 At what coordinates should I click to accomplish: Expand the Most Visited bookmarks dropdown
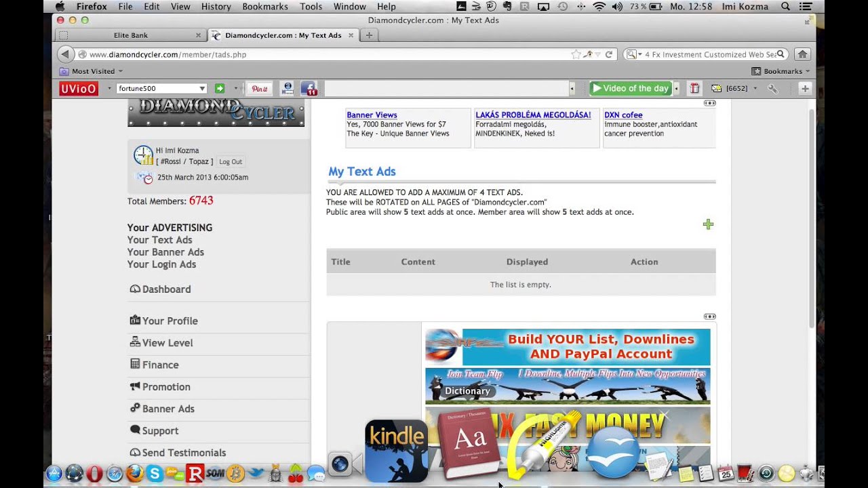click(x=120, y=71)
